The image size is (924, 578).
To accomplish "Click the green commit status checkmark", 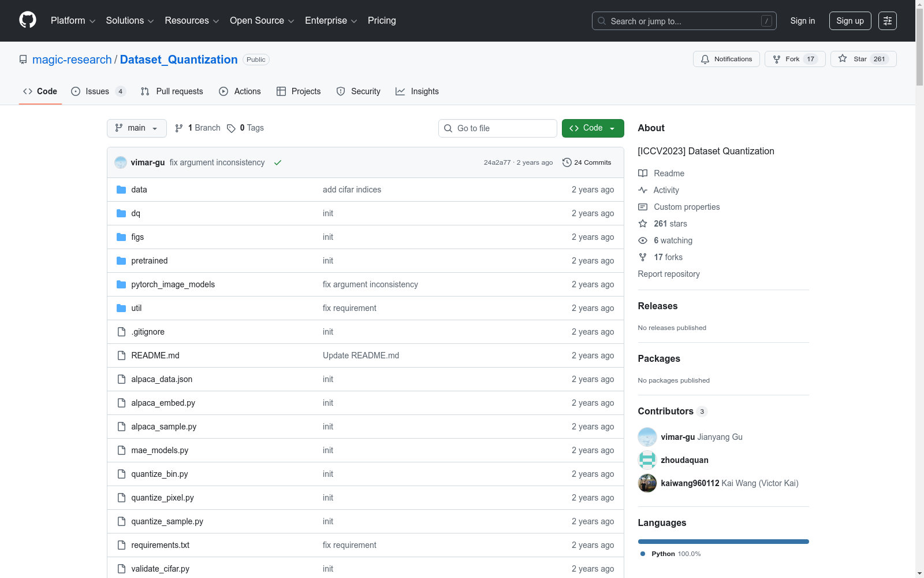I will 278,162.
